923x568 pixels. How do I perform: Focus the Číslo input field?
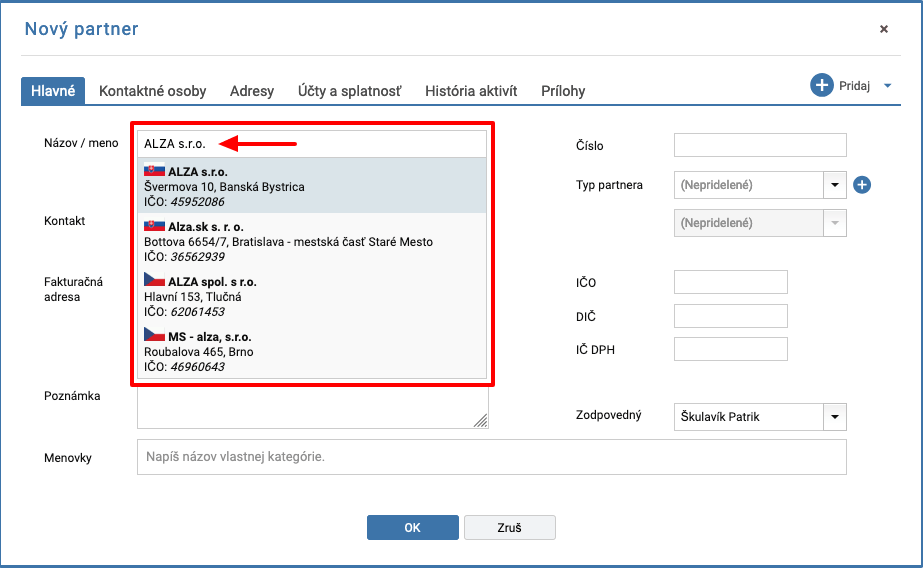click(760, 145)
